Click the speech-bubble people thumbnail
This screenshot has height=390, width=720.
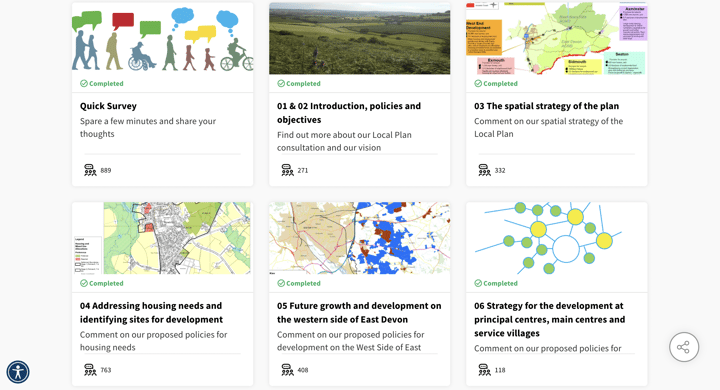(163, 39)
